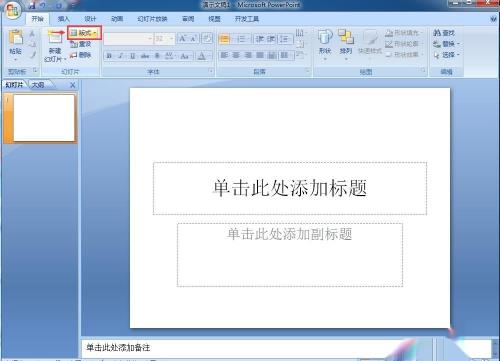500x361 pixels.
Task: Open the font name combo box
Action: 128,39
